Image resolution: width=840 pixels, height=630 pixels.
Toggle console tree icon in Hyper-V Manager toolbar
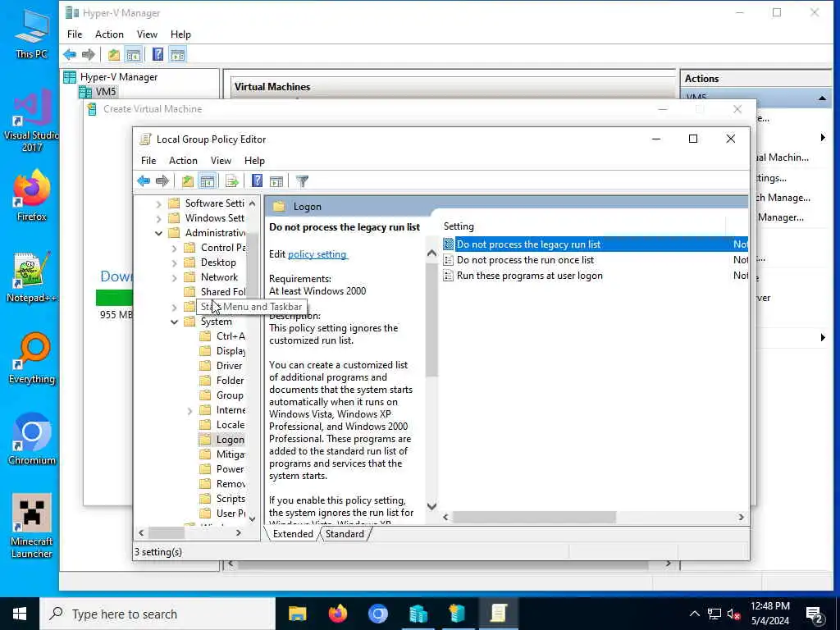point(134,54)
